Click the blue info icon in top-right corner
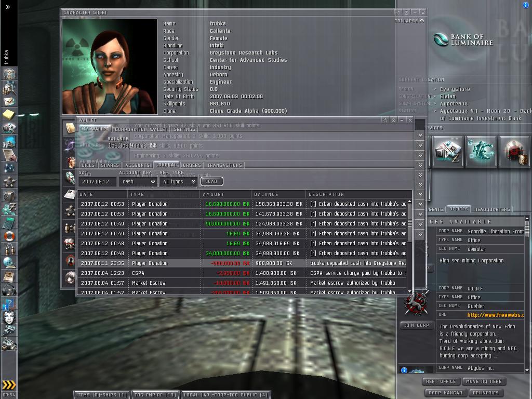 pos(526,5)
